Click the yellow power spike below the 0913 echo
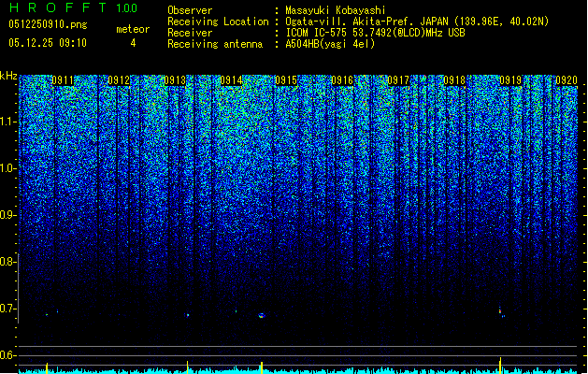The width and height of the screenshot is (588, 374). pyautogui.click(x=187, y=366)
